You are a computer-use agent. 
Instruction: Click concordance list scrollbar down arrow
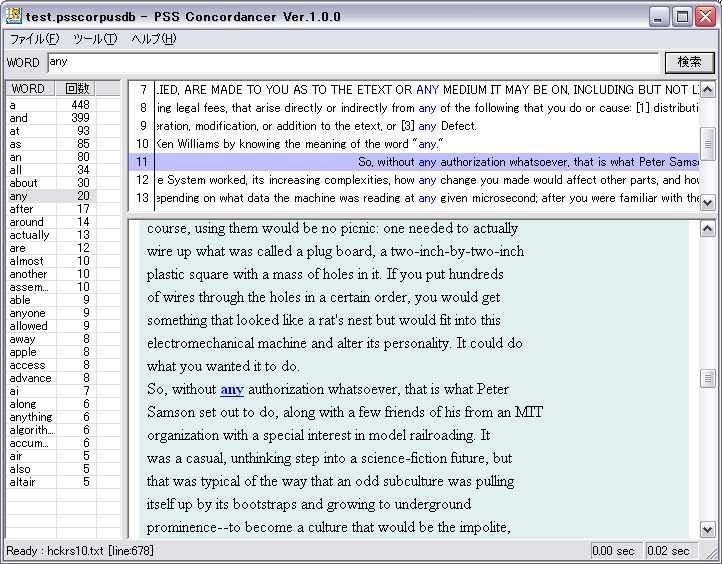[x=707, y=202]
